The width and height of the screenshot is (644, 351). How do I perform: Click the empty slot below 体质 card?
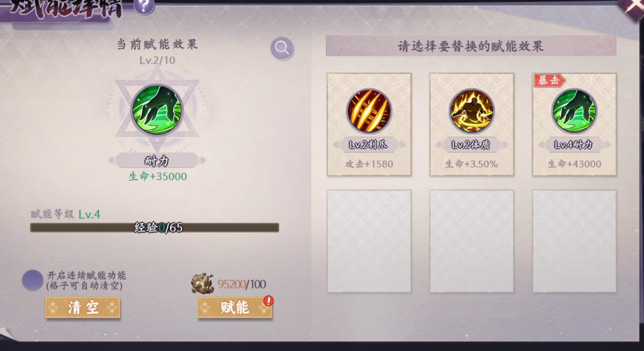(x=472, y=241)
